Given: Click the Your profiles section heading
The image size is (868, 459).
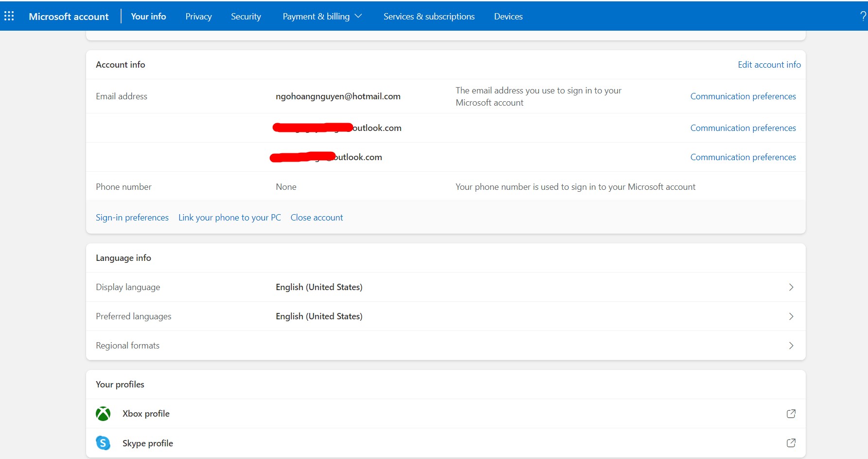Looking at the screenshot, I should [120, 385].
